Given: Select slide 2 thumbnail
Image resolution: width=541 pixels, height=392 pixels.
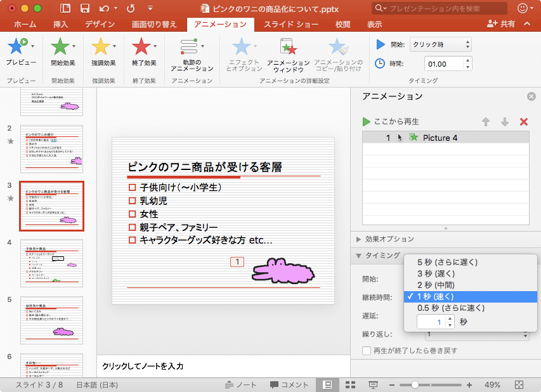Looking at the screenshot, I should pos(52,148).
